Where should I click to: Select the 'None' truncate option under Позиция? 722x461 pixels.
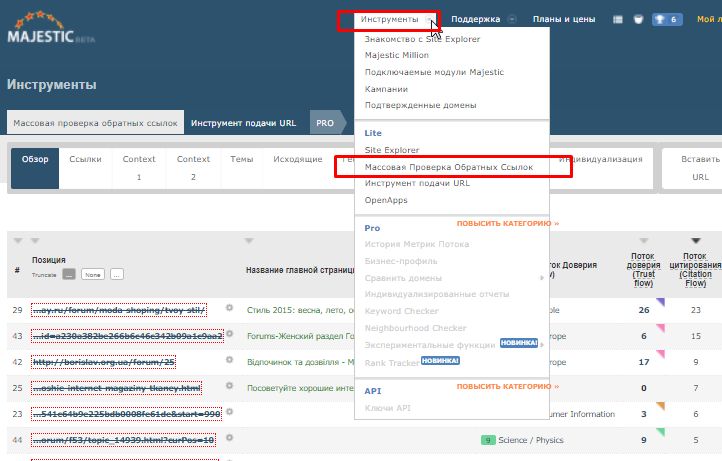[93, 274]
